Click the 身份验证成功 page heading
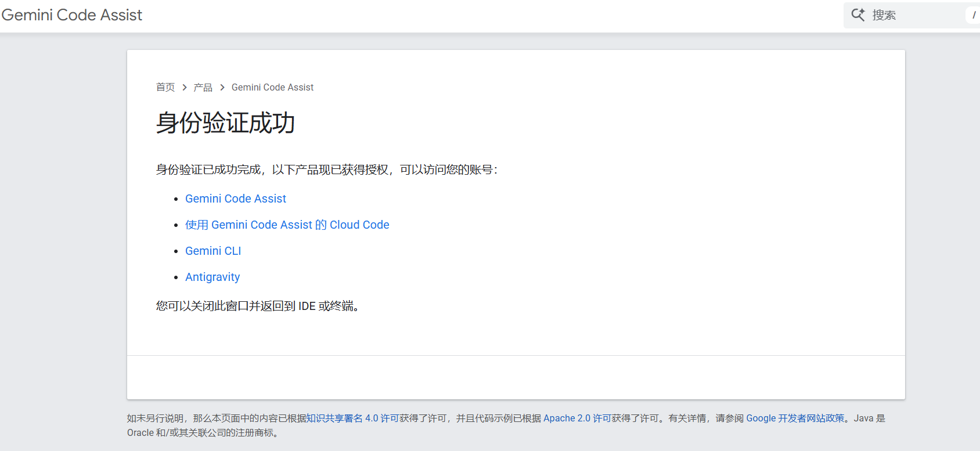This screenshot has height=451, width=980. (226, 123)
